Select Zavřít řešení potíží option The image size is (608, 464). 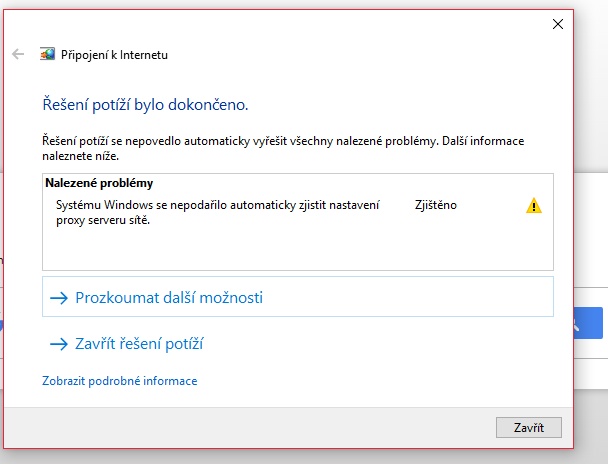click(x=139, y=344)
